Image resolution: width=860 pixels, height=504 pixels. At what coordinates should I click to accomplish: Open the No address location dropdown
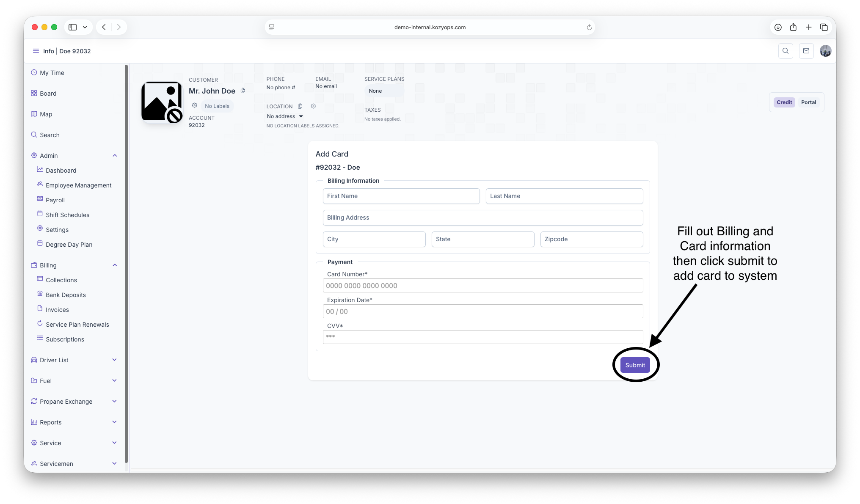click(285, 116)
